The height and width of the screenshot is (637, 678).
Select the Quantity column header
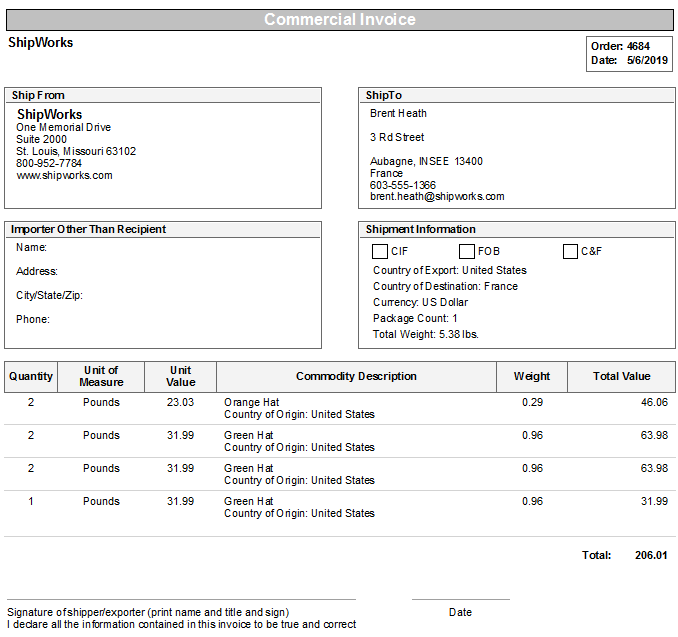31,377
